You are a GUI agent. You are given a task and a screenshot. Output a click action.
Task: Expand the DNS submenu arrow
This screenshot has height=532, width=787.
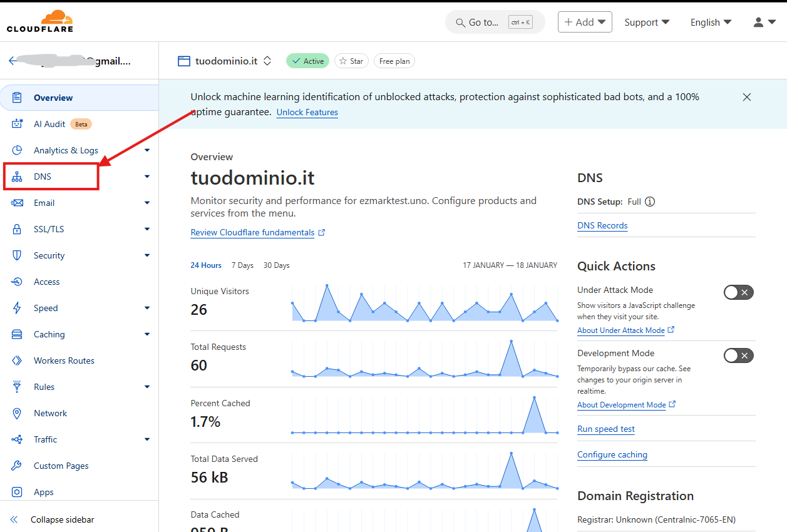coord(147,176)
